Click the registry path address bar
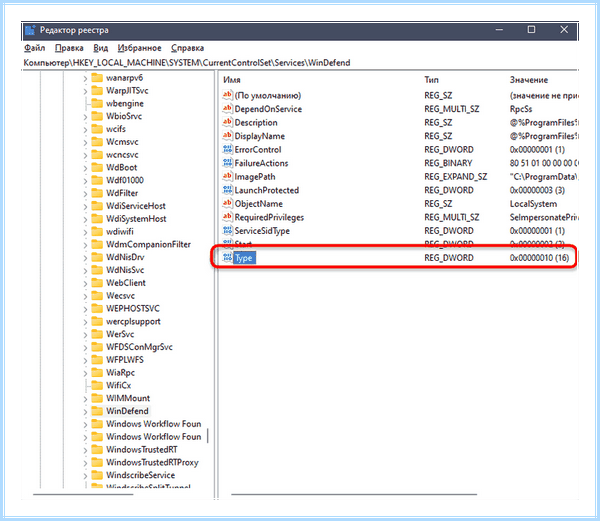Image resolution: width=600 pixels, height=521 pixels. click(300, 62)
